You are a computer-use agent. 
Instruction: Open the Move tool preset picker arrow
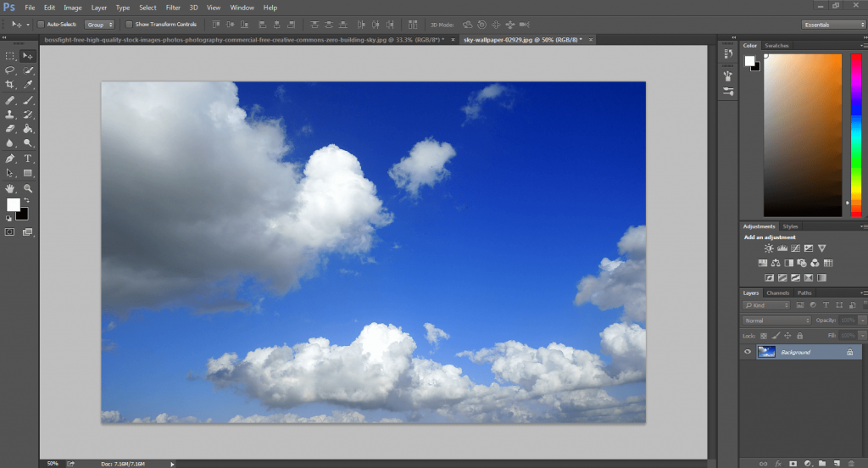(28, 25)
